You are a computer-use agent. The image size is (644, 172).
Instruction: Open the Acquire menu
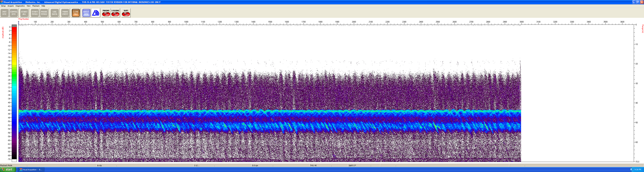point(11,6)
